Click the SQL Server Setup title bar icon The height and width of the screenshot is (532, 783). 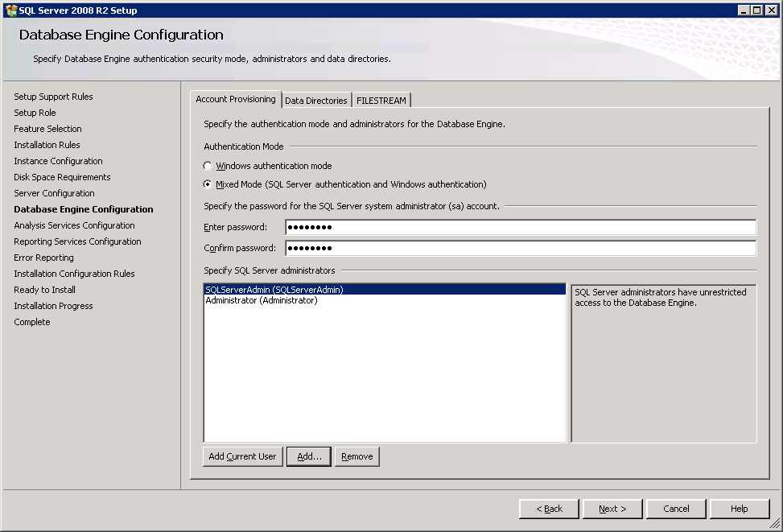point(11,10)
